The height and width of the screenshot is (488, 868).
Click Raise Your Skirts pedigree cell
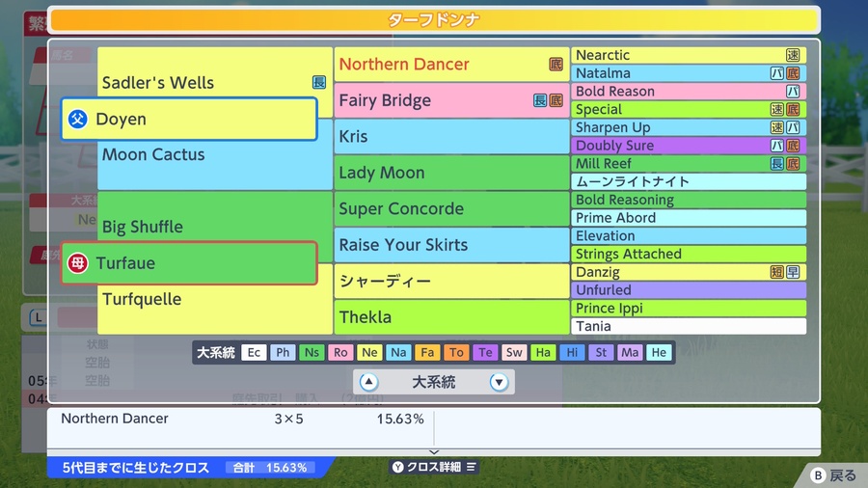[451, 245]
